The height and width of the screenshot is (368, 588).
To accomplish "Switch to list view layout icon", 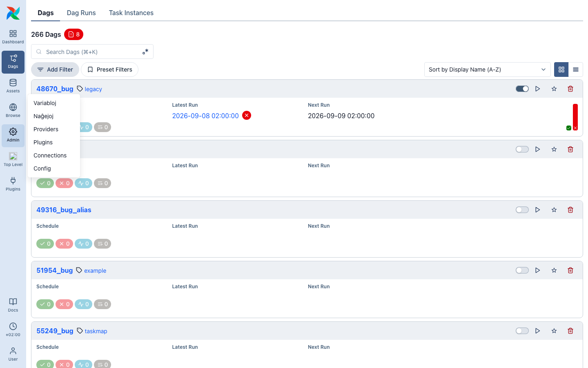I will coord(576,70).
